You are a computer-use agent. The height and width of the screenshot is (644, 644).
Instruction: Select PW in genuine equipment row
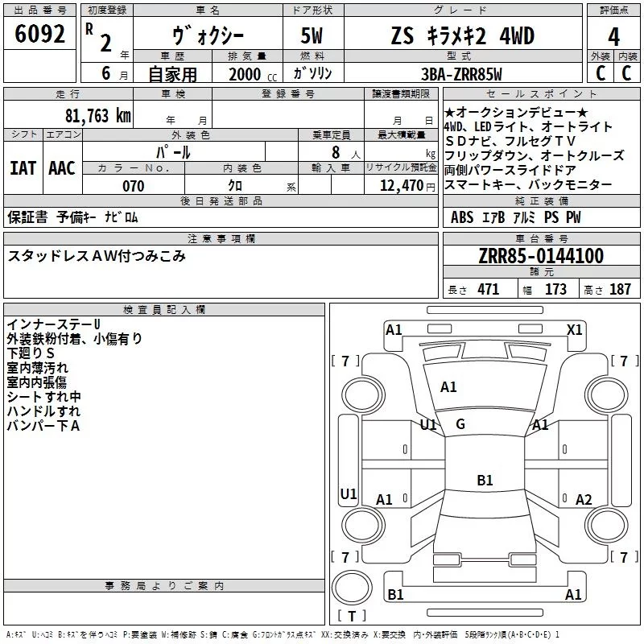[x=573, y=217]
